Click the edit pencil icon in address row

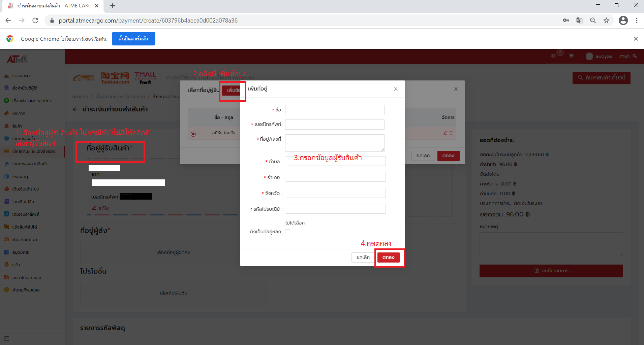445,133
